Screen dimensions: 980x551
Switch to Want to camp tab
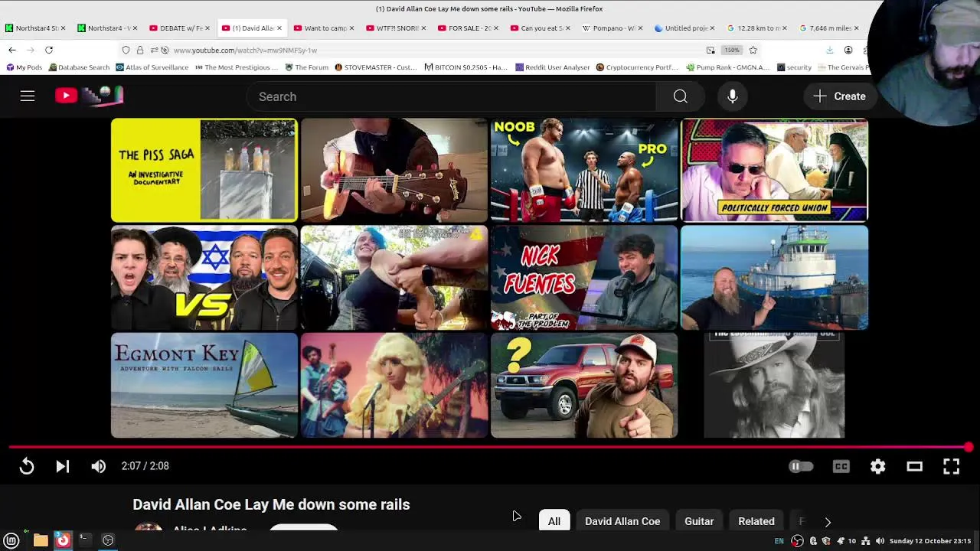[x=325, y=28]
